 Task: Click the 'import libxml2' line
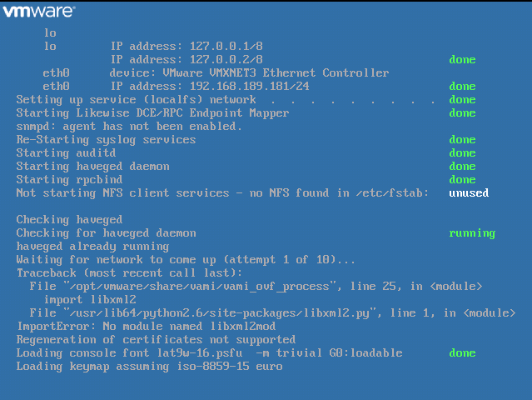tap(90, 299)
